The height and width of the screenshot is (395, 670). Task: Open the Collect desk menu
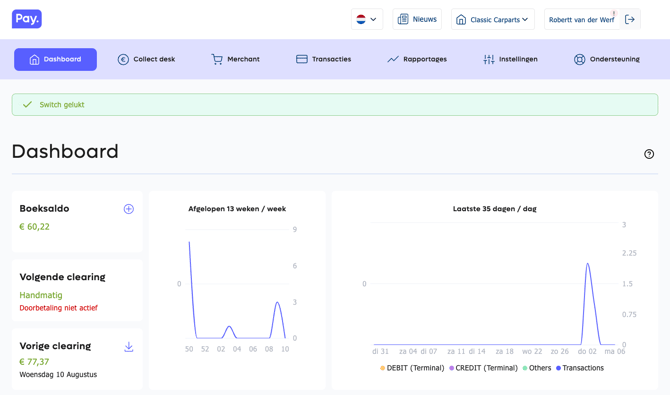click(147, 59)
